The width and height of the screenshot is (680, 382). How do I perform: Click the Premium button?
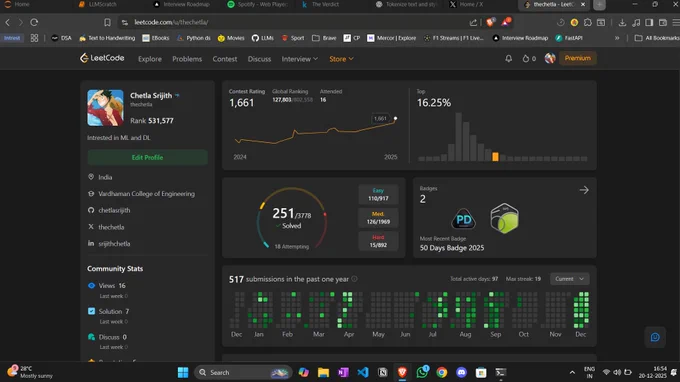(x=578, y=58)
